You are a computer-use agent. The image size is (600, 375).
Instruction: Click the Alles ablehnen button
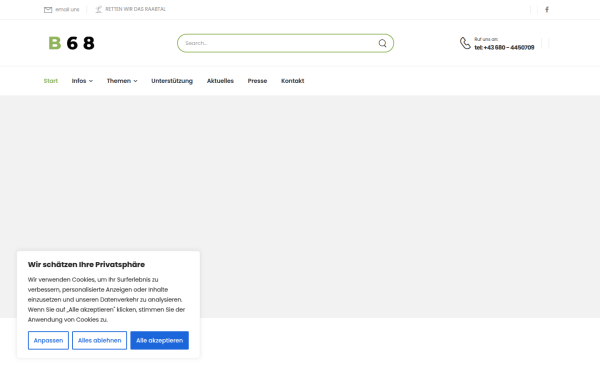point(99,340)
